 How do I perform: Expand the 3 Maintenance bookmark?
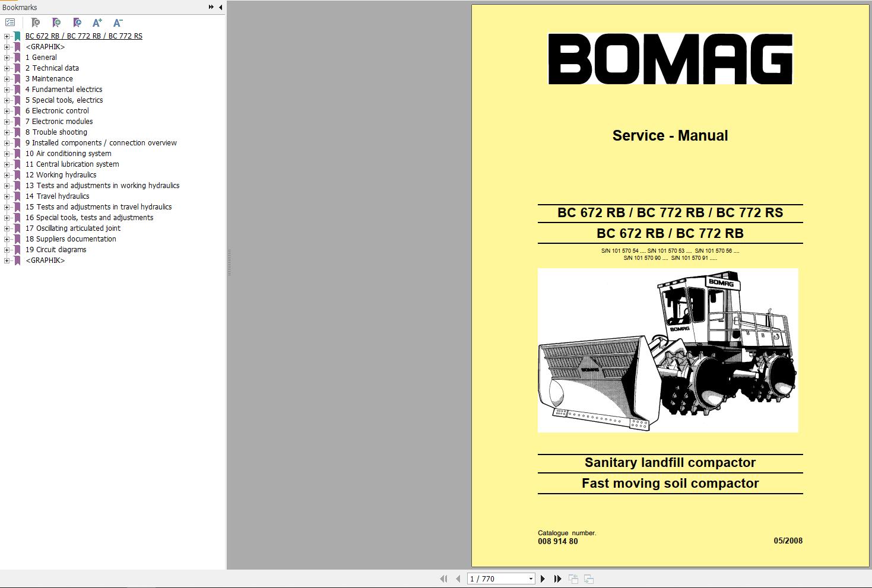coord(7,79)
